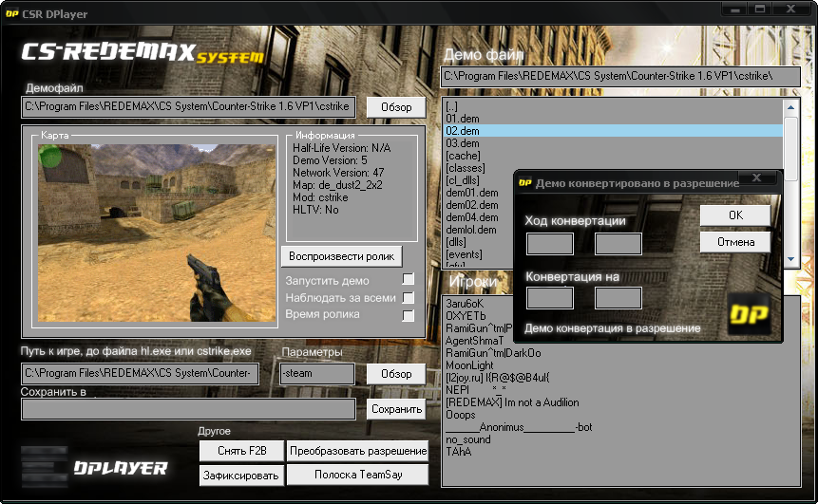Click first Ход конвертации value box
This screenshot has width=818, height=504.
[550, 244]
